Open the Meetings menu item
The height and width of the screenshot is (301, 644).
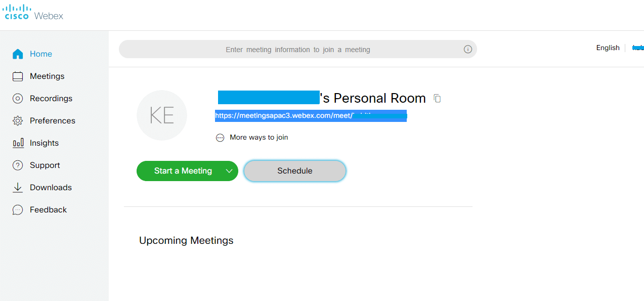click(47, 76)
